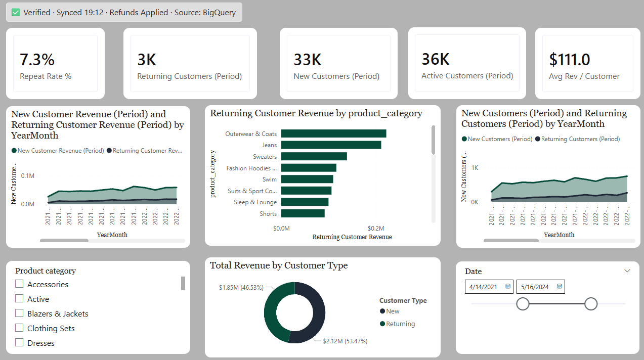Select the Jeans bar in revenue chart
This screenshot has width=644, height=360.
[x=331, y=145]
